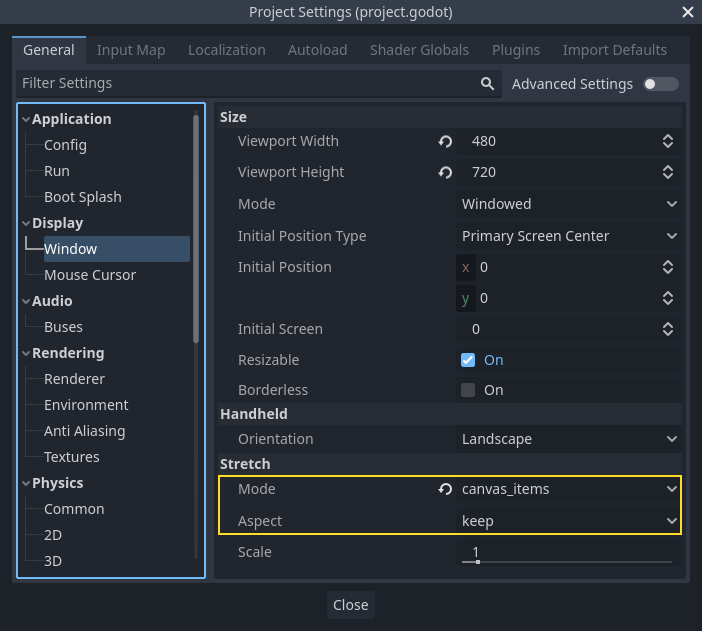Image resolution: width=702 pixels, height=631 pixels.
Task: Click the revert icon beside Stretch Mode
Action: [445, 490]
